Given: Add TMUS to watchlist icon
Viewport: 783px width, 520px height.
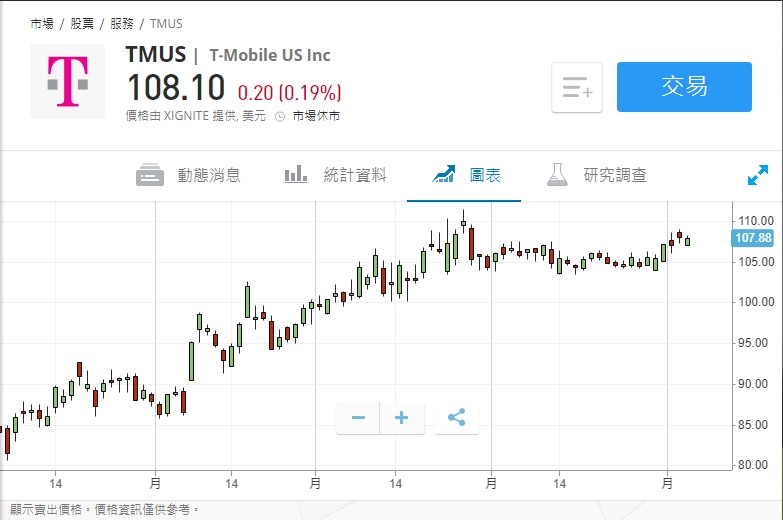Looking at the screenshot, I should [x=577, y=88].
